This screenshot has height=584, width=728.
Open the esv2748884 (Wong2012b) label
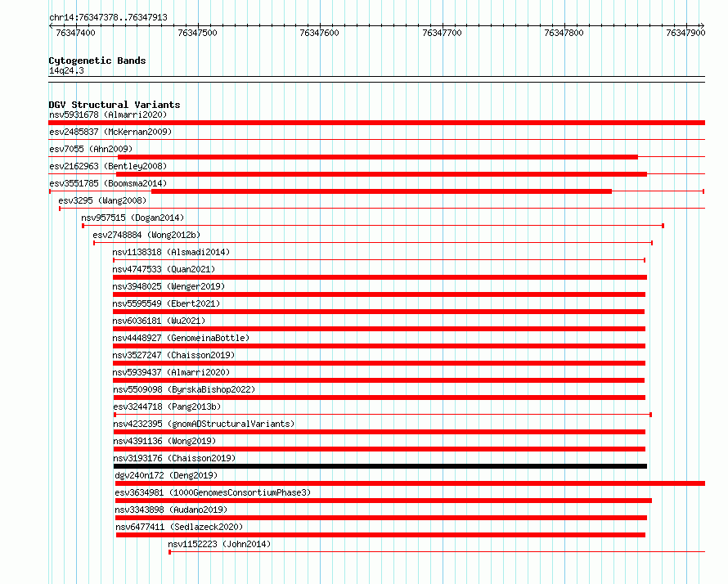click(x=146, y=235)
